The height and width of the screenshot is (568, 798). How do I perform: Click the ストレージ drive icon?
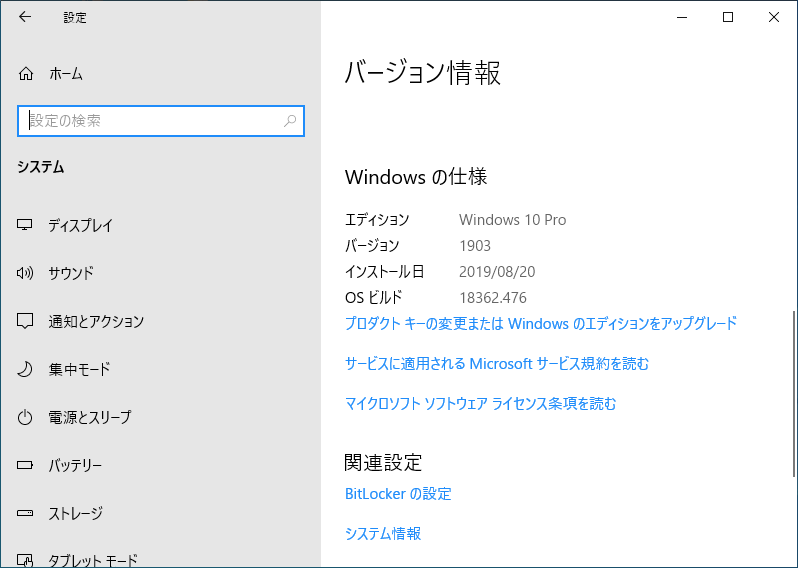(x=25, y=513)
